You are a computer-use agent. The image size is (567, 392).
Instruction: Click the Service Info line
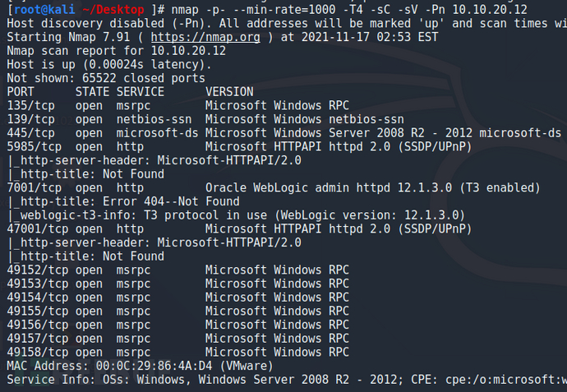pyautogui.click(x=287, y=380)
